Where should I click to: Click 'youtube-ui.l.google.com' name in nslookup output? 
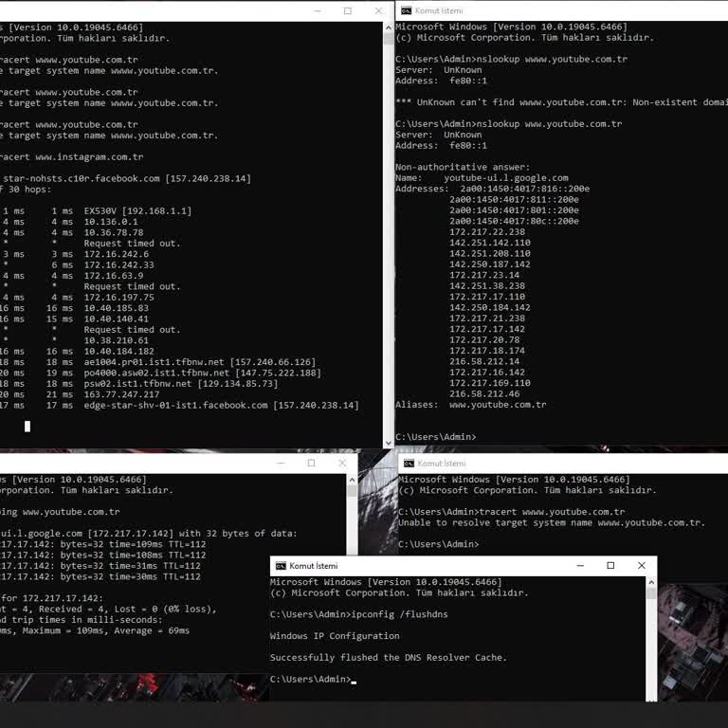pos(506,178)
